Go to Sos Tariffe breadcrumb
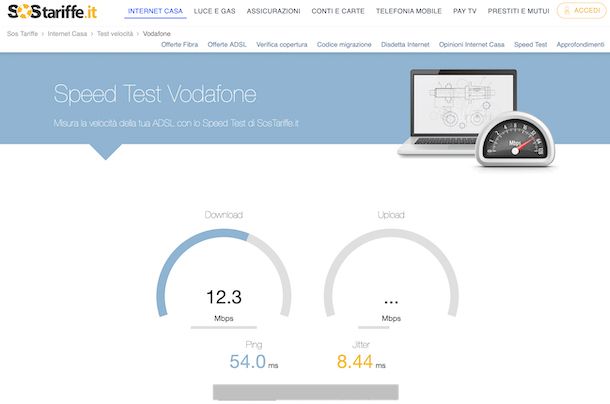 tap(23, 34)
